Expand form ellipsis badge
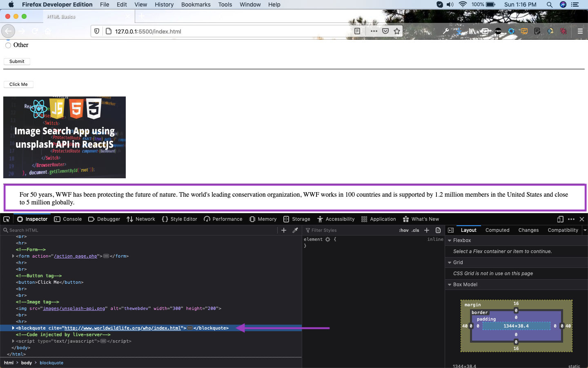Viewport: 588px width, 368px height. click(106, 256)
